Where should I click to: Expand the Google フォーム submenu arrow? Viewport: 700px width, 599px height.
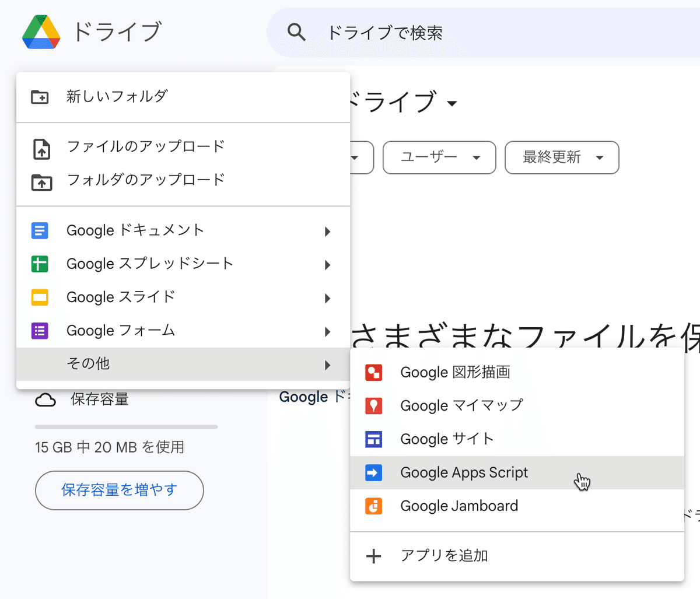click(x=328, y=332)
